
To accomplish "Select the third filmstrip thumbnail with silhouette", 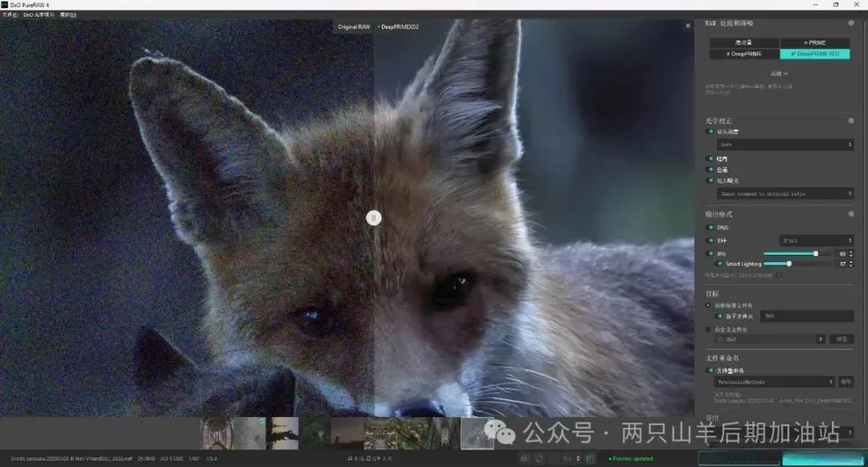I will [x=282, y=433].
